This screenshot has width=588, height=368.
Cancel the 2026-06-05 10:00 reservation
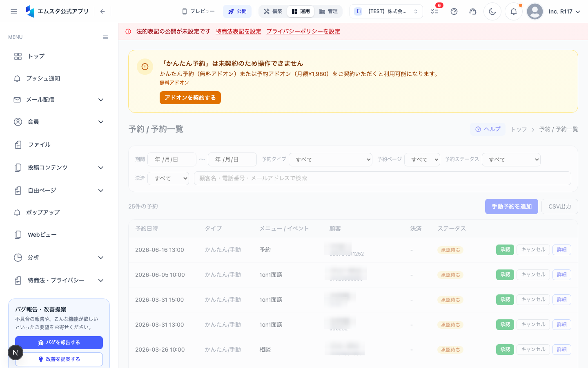[533, 275]
